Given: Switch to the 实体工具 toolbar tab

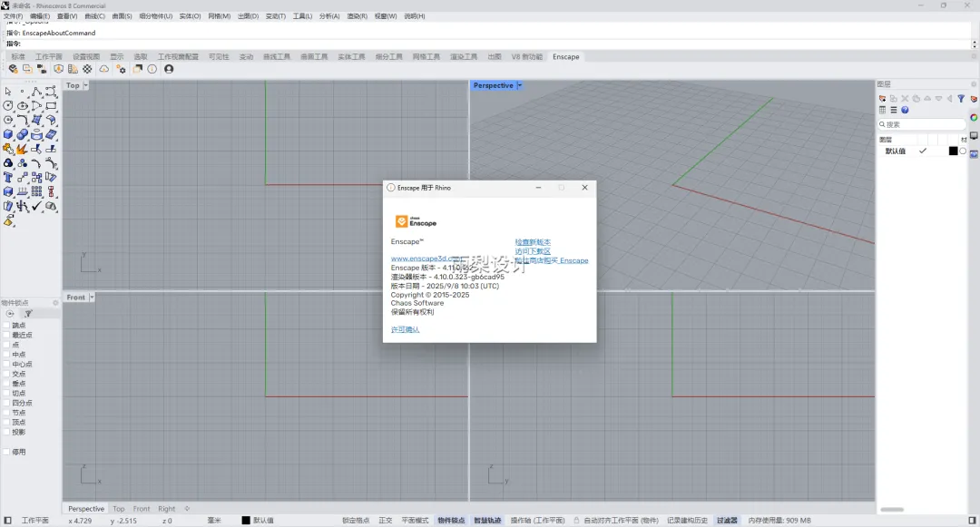Looking at the screenshot, I should [x=351, y=57].
